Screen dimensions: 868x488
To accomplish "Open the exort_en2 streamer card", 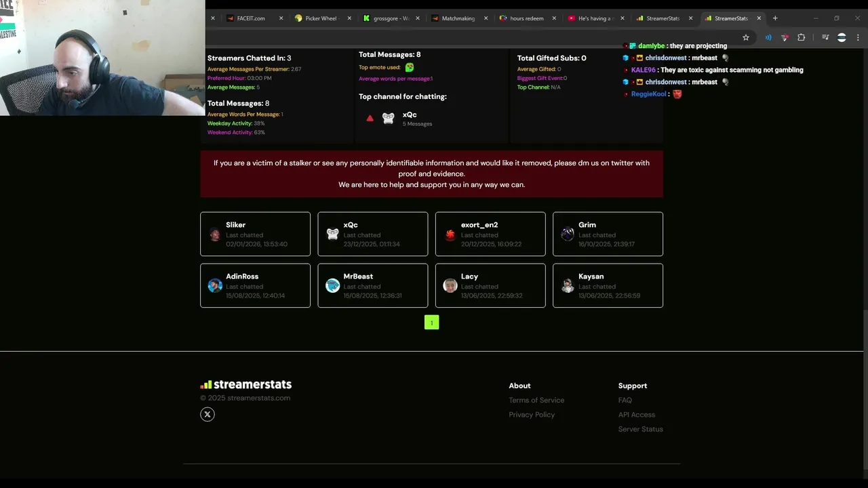I will click(490, 234).
